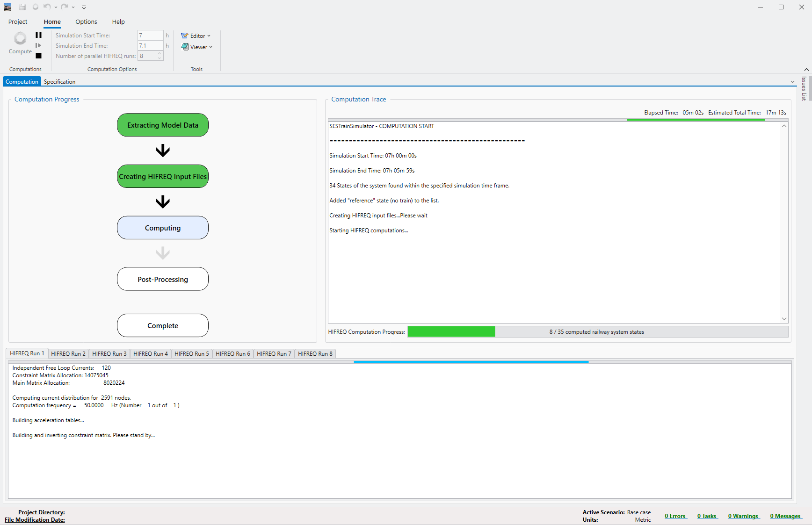This screenshot has width=812, height=525.
Task: Open the Editor dropdown menu
Action: (x=196, y=36)
